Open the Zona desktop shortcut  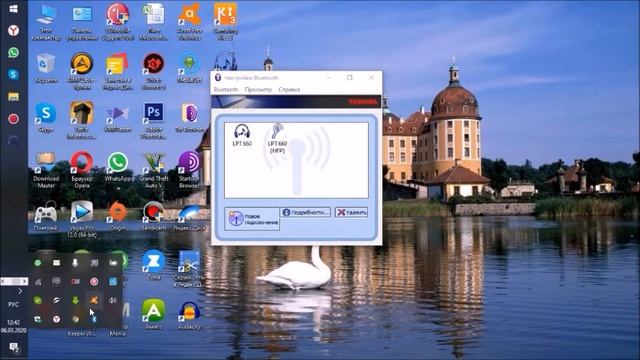pos(154,266)
